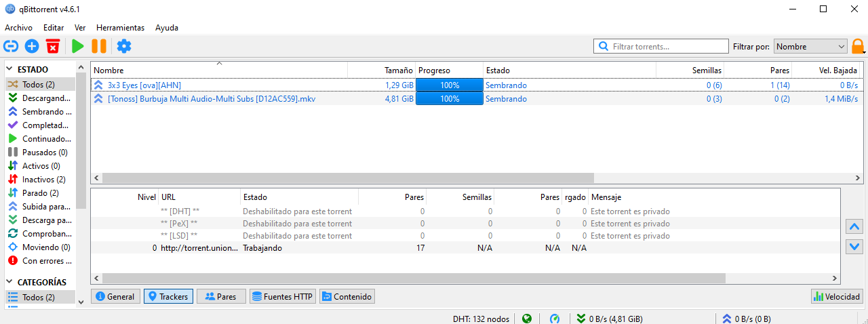This screenshot has height=324, width=868.
Task: Open the Filtrar por dropdown
Action: (810, 47)
